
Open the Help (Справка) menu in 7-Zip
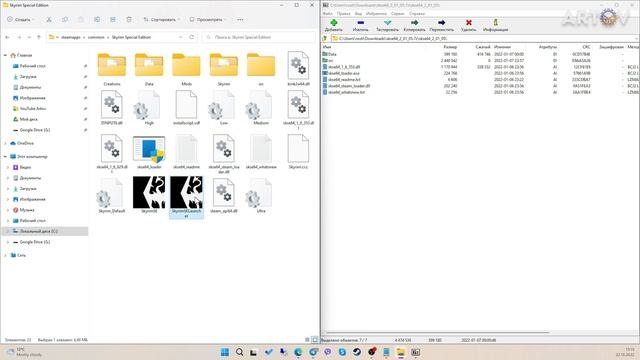coord(417,13)
